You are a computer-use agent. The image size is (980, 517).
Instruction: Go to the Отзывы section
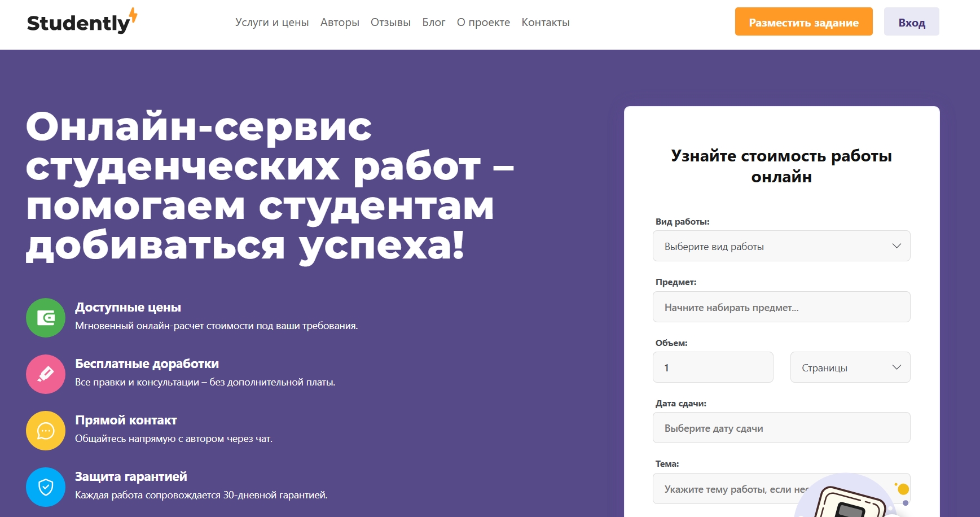point(390,22)
